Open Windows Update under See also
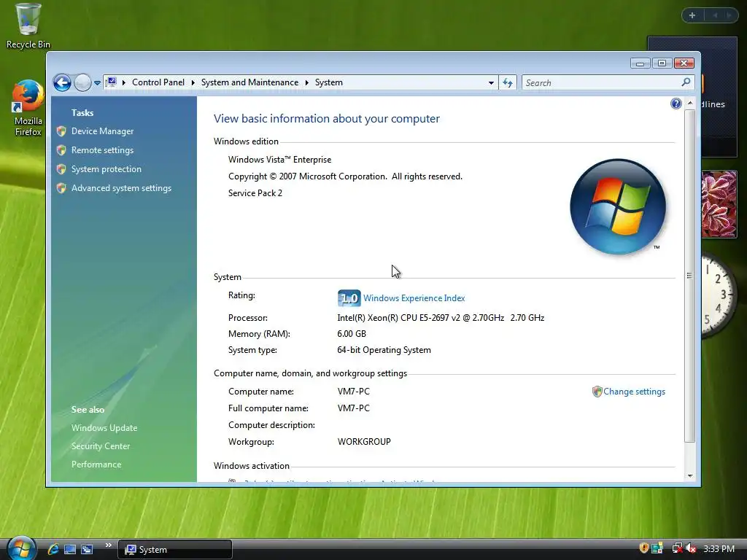This screenshot has height=560, width=747. click(x=104, y=427)
